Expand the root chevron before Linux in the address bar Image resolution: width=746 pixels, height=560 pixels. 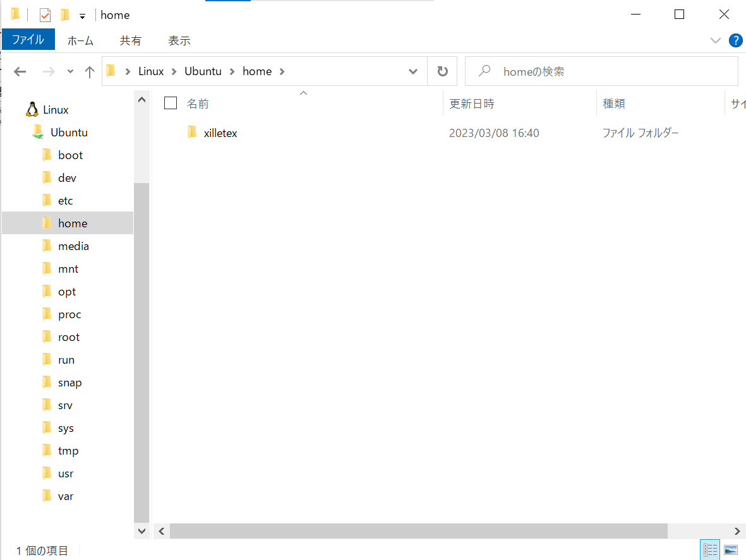click(128, 71)
